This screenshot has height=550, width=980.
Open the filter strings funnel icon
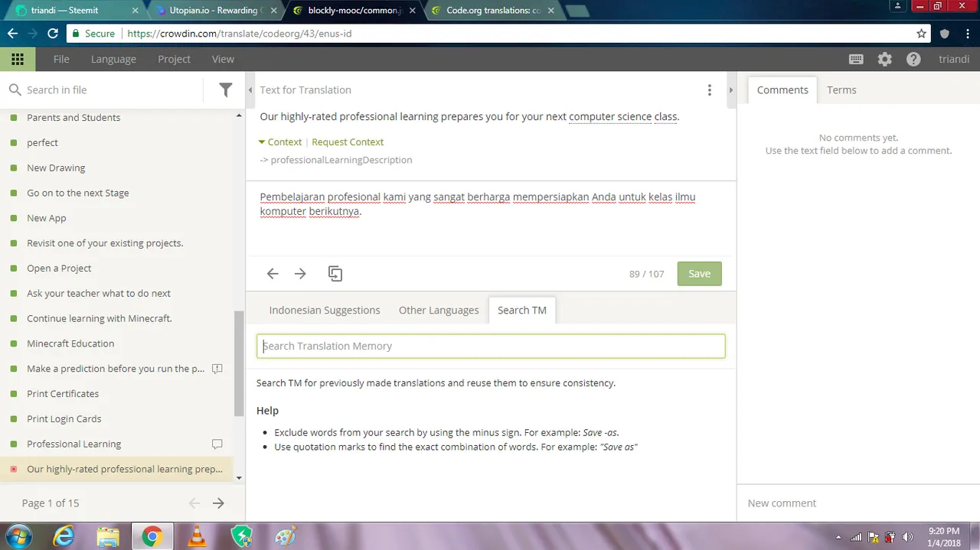tap(225, 89)
